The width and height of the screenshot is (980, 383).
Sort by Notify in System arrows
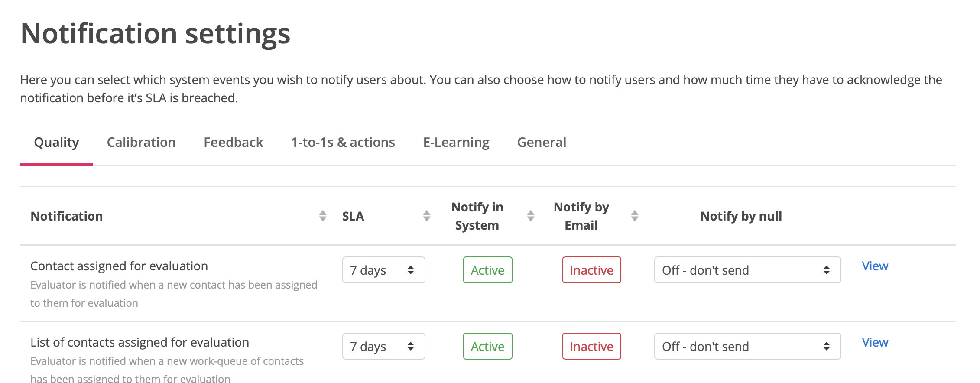531,216
